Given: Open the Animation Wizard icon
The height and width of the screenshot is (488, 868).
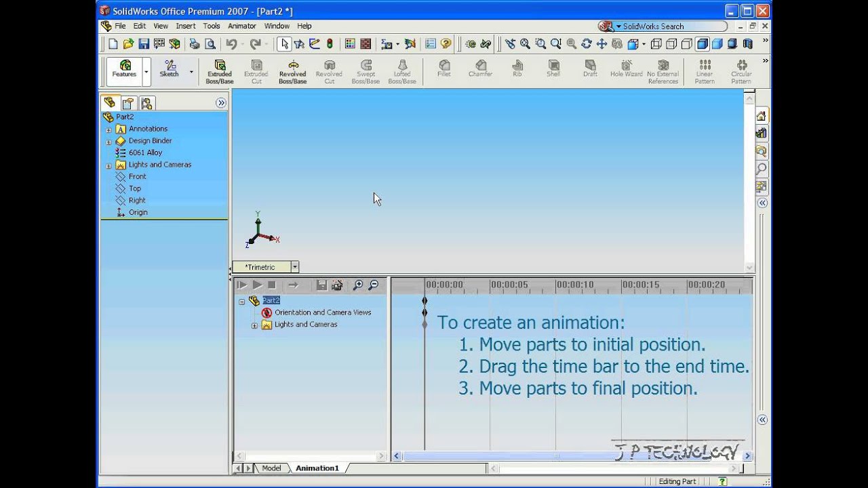Looking at the screenshot, I should [x=337, y=285].
